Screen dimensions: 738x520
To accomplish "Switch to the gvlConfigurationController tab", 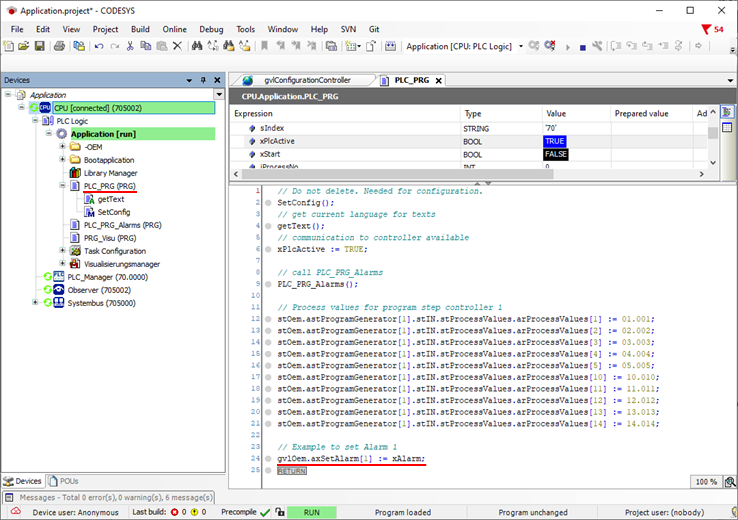I will 305,80.
